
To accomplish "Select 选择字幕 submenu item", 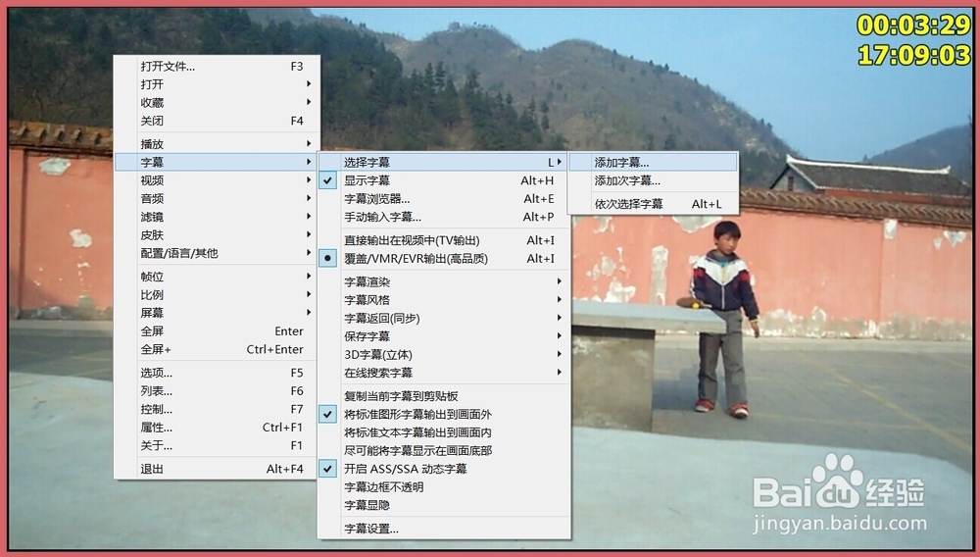I will pyautogui.click(x=444, y=162).
